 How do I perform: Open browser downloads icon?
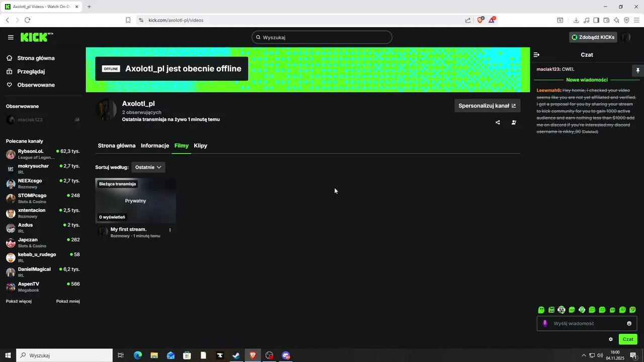(x=576, y=20)
